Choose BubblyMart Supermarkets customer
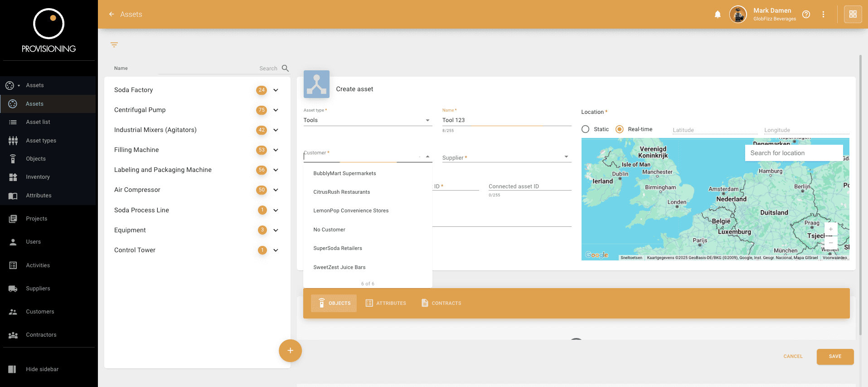Image resolution: width=868 pixels, height=387 pixels. click(x=368, y=173)
